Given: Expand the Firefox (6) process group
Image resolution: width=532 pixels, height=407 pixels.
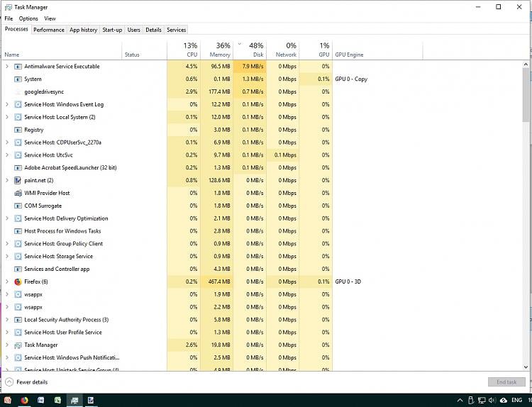Looking at the screenshot, I should click(7, 281).
